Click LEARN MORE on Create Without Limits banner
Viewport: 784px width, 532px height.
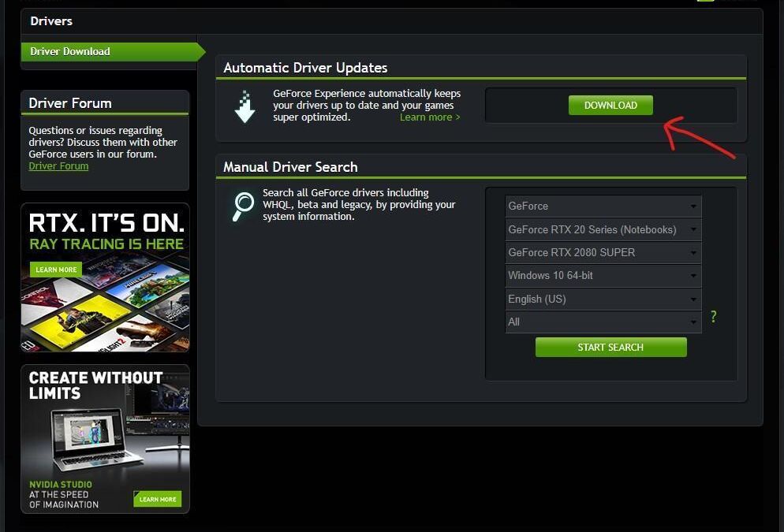(157, 499)
